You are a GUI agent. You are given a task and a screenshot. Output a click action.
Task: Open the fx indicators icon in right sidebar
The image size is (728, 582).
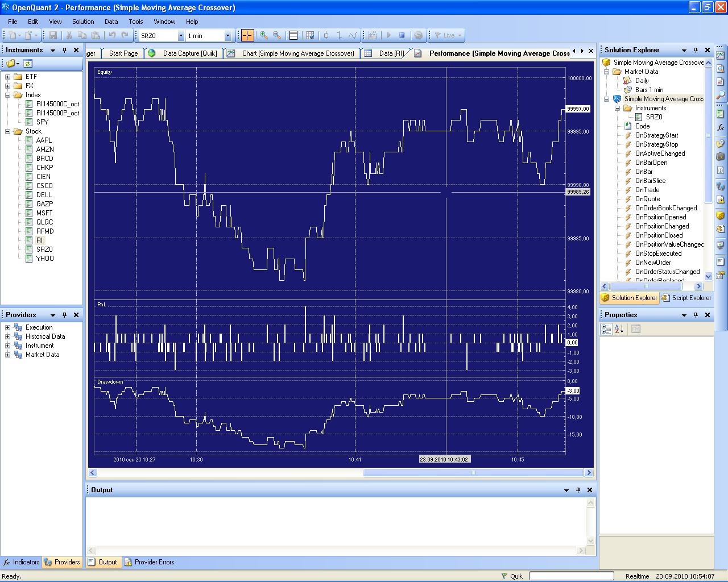coord(721,128)
